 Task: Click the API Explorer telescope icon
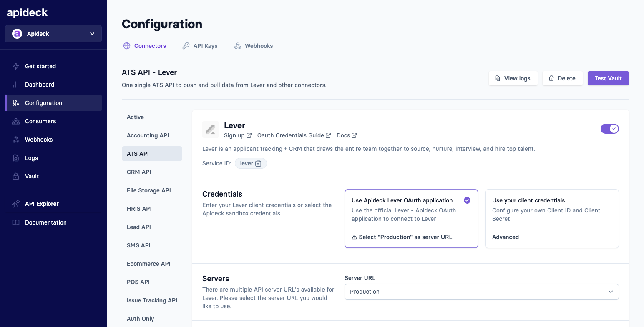pos(16,204)
